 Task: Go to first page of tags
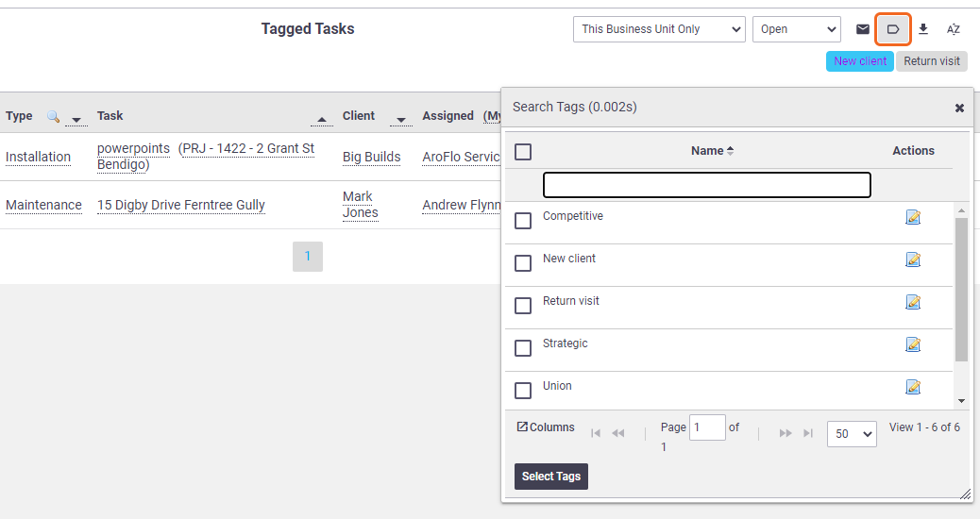coord(596,433)
